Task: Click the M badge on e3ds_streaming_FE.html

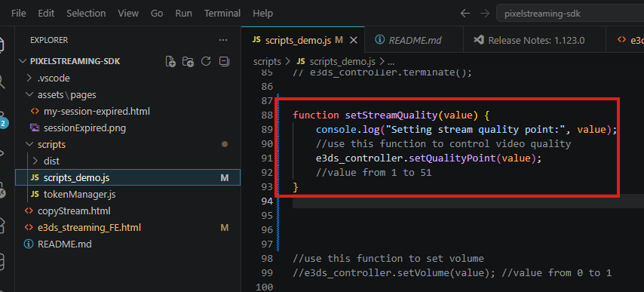Action: pos(224,228)
